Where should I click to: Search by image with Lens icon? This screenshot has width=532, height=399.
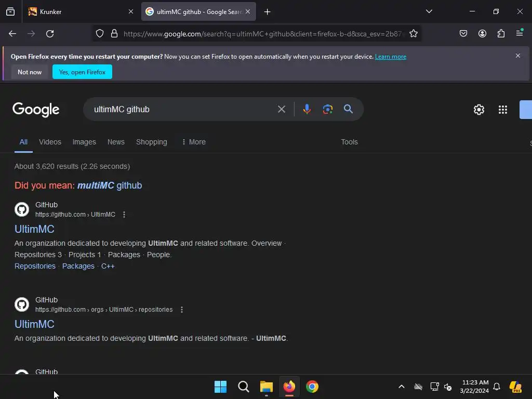327,109
